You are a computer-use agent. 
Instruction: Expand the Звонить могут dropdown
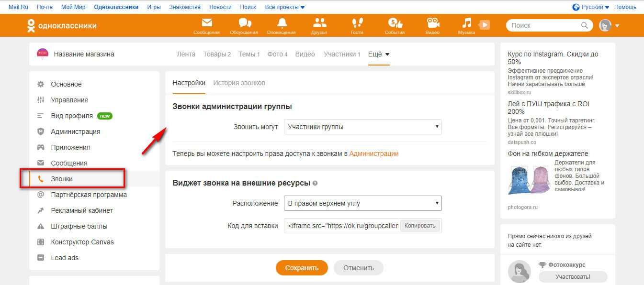tap(362, 127)
